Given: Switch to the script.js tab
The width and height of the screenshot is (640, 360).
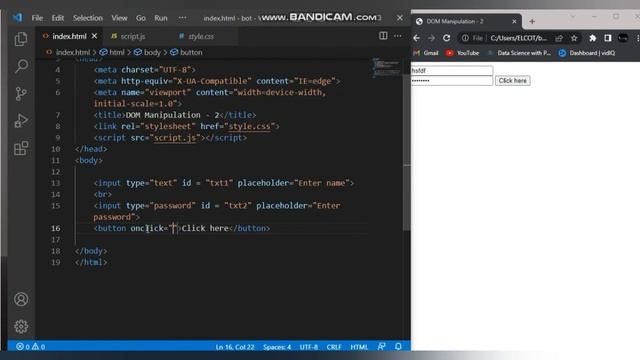Looking at the screenshot, I should (x=133, y=36).
